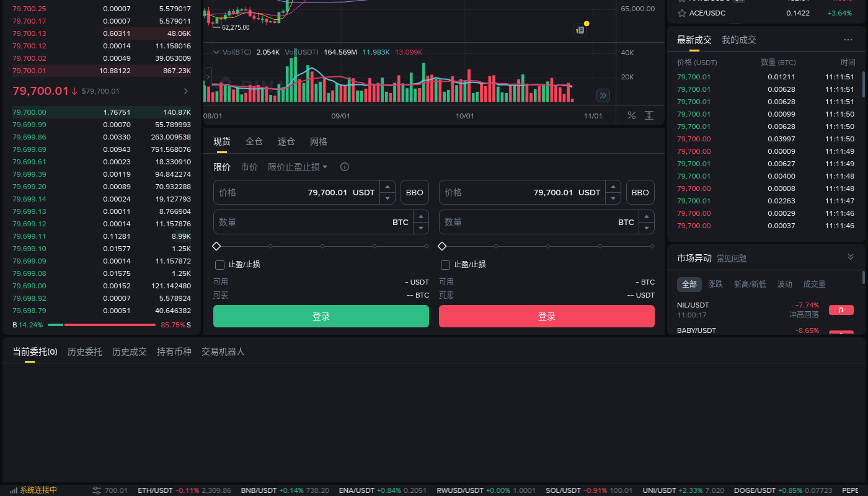
Task: Open the 限价止盈止损 order type dropdown
Action: coord(298,167)
